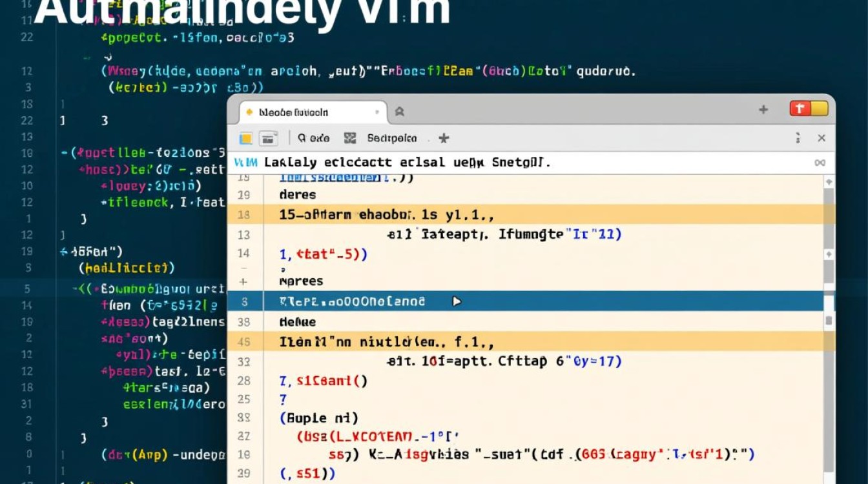The width and height of the screenshot is (868, 484).
Task: Click the icon right of the tab
Action: (x=400, y=112)
